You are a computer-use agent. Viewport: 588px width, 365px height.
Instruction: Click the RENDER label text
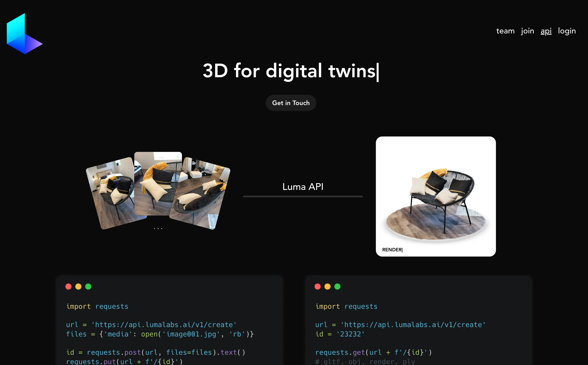[x=392, y=250]
